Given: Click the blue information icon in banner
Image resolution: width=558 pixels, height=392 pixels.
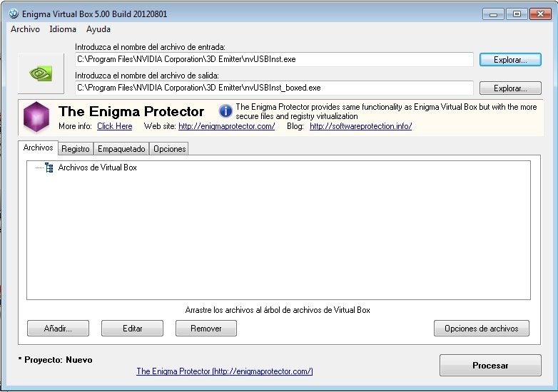Looking at the screenshot, I should [225, 111].
